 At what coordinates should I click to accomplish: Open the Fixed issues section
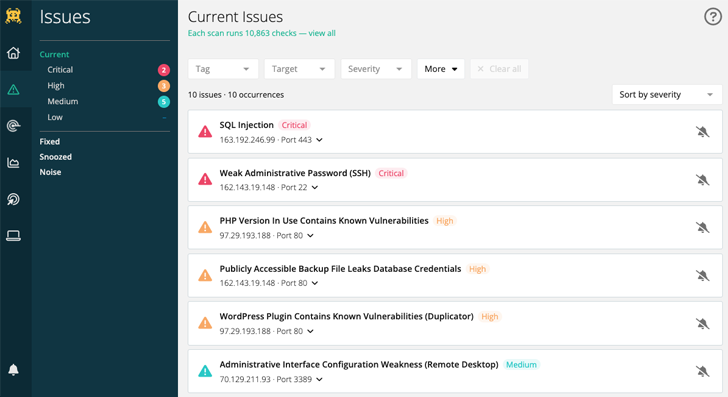pos(50,142)
